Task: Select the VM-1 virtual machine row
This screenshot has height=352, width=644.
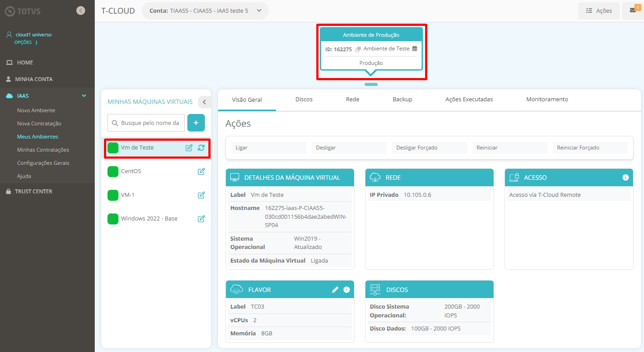Action: click(156, 195)
